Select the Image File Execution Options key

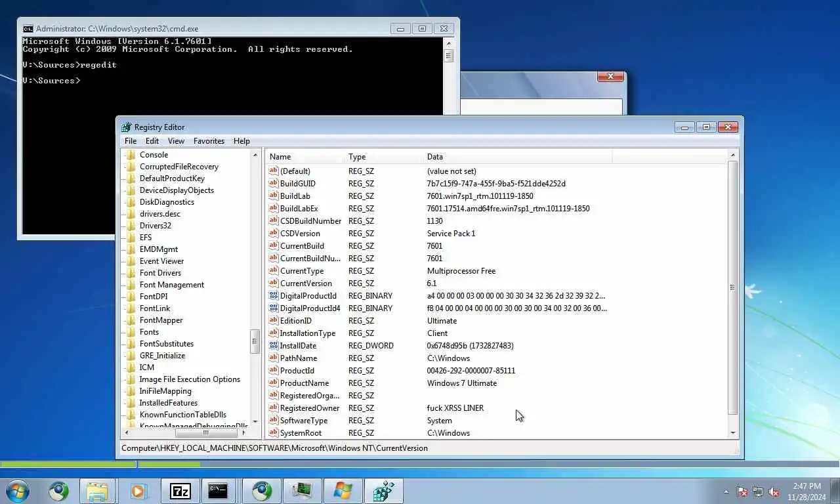pos(190,379)
